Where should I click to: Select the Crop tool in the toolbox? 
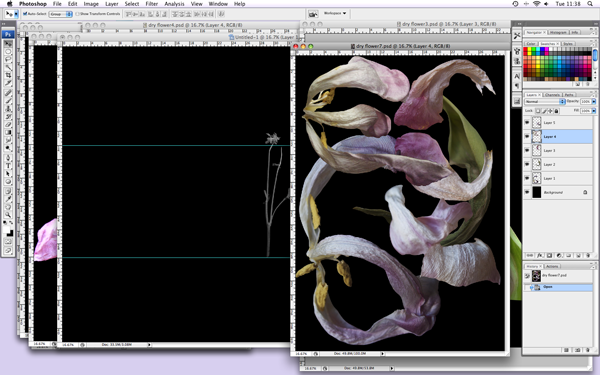click(x=8, y=75)
